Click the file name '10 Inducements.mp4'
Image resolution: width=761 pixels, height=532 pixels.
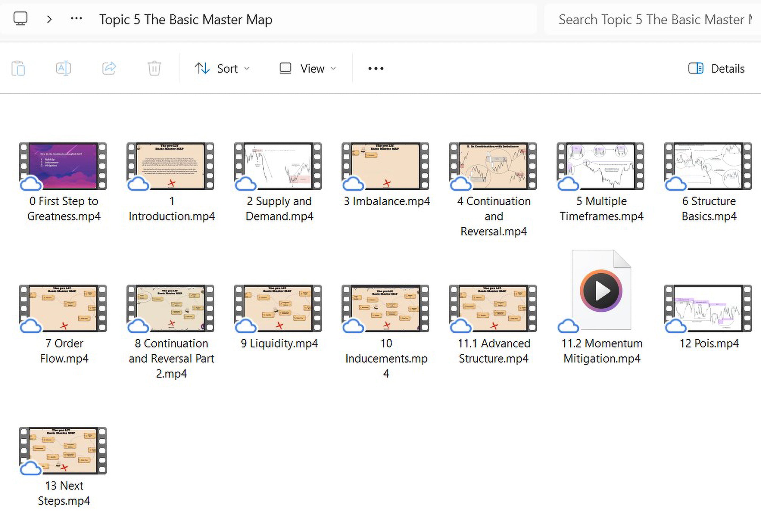point(386,358)
